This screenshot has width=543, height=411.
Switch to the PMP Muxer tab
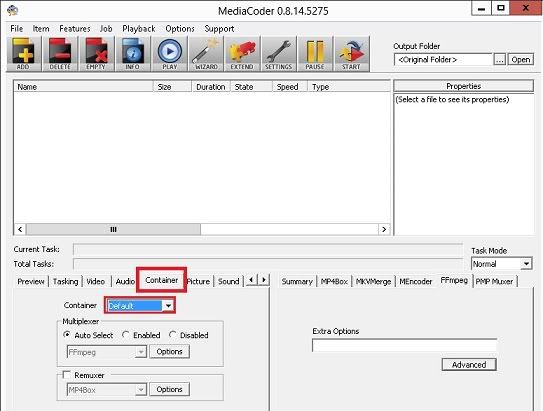tap(495, 282)
